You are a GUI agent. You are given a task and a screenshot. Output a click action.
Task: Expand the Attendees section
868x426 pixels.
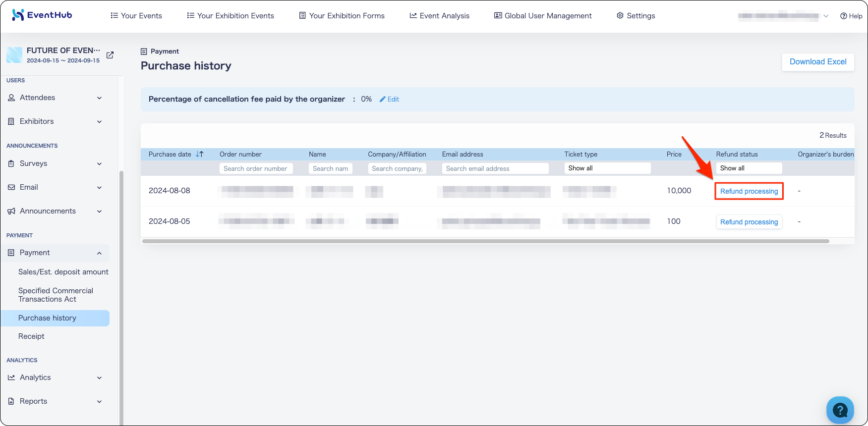[x=99, y=98]
